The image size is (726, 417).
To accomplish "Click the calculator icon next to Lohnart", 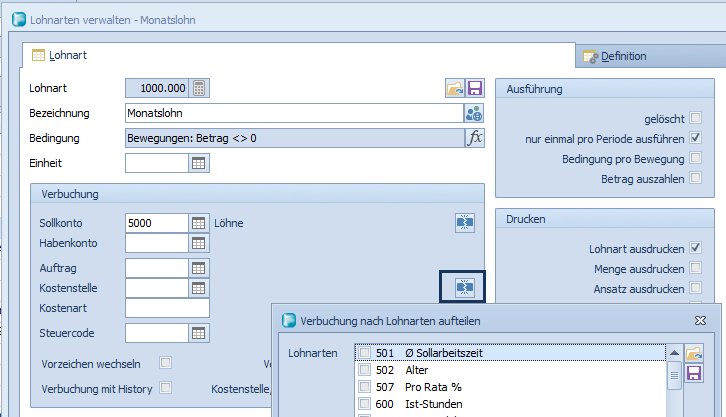I will [x=200, y=88].
